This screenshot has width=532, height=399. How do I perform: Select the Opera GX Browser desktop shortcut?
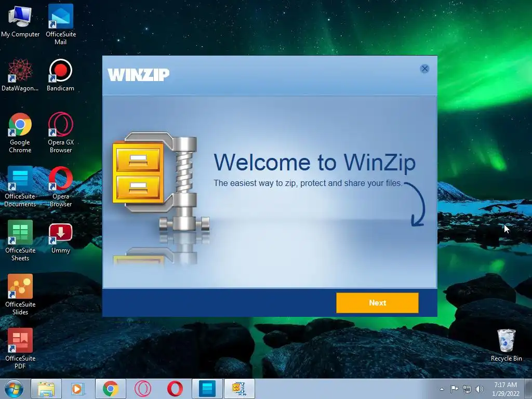click(x=61, y=132)
